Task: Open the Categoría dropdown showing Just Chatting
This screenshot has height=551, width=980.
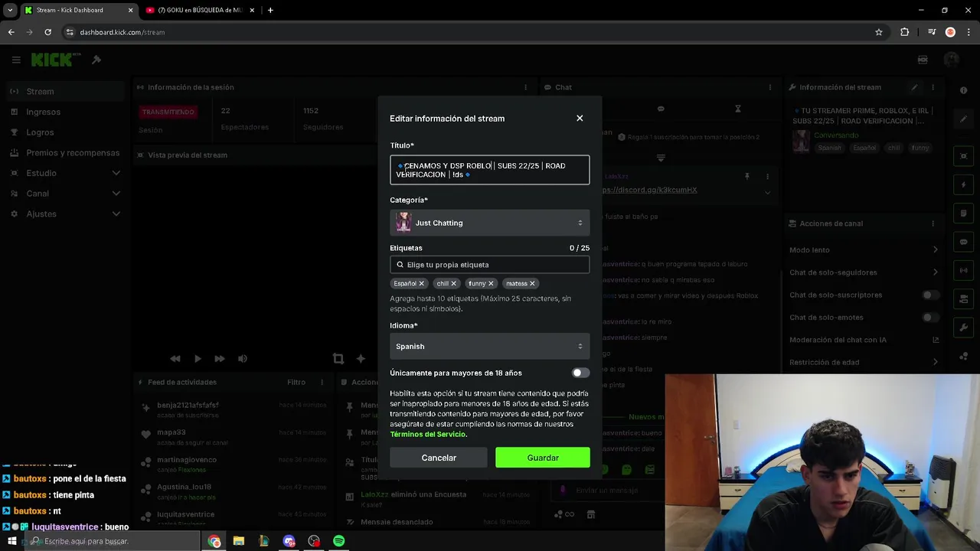Action: (x=489, y=223)
